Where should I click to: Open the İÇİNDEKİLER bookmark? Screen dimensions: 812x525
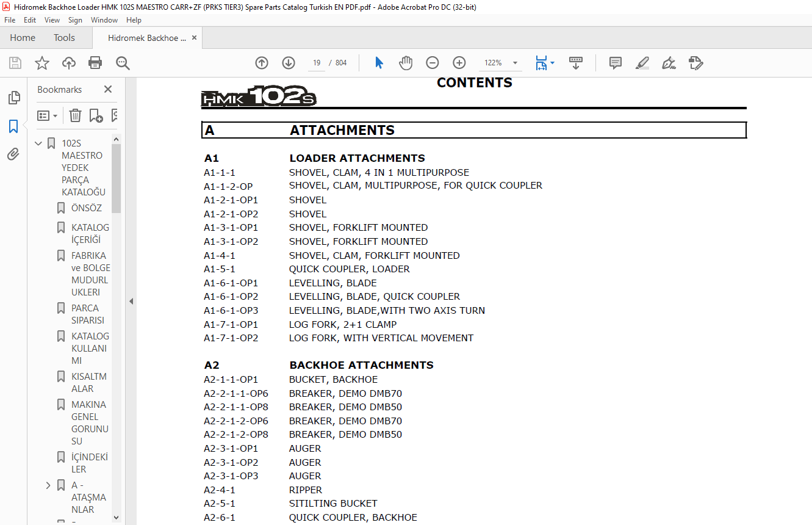coord(90,463)
